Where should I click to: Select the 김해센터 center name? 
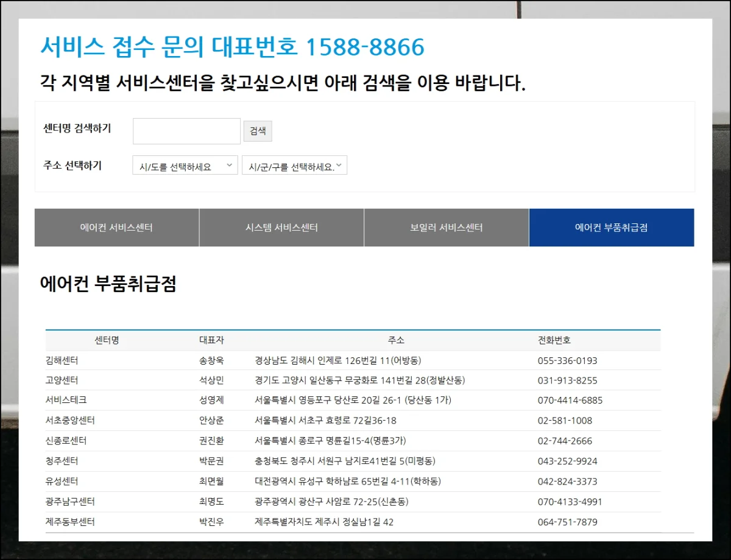point(62,360)
